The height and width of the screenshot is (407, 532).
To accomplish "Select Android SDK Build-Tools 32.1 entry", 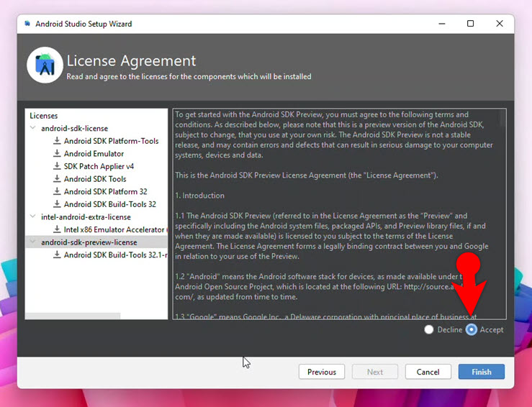I will [x=115, y=255].
